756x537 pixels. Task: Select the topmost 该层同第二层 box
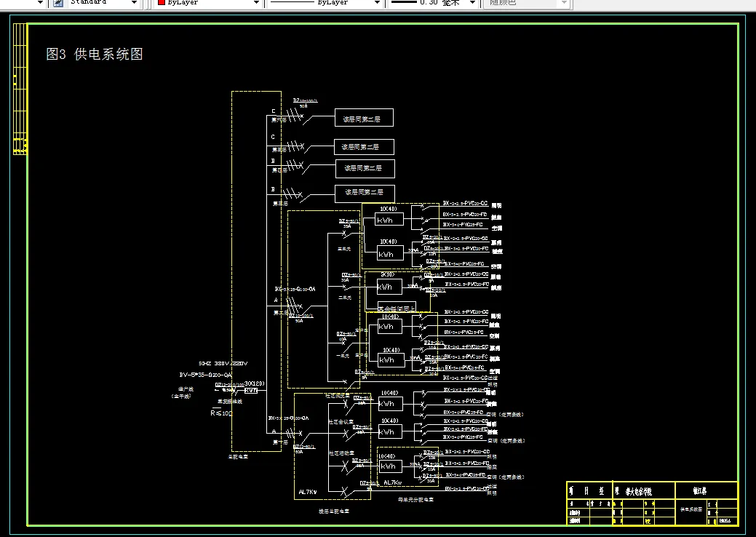click(x=364, y=118)
